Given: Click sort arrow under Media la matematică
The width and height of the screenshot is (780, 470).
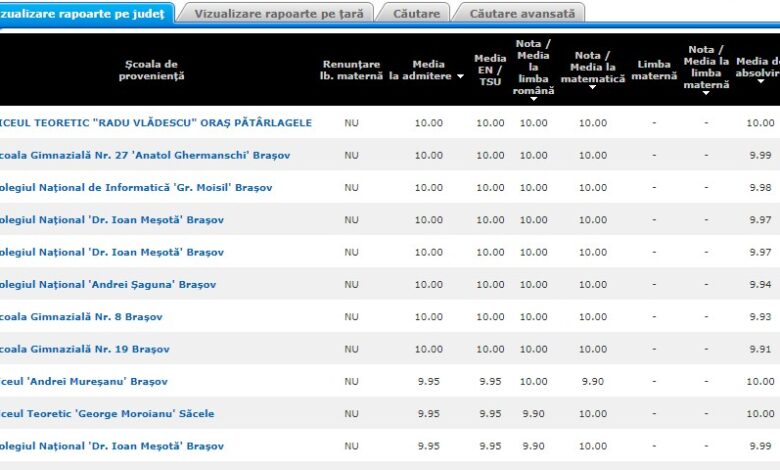Looking at the screenshot, I should point(592,88).
